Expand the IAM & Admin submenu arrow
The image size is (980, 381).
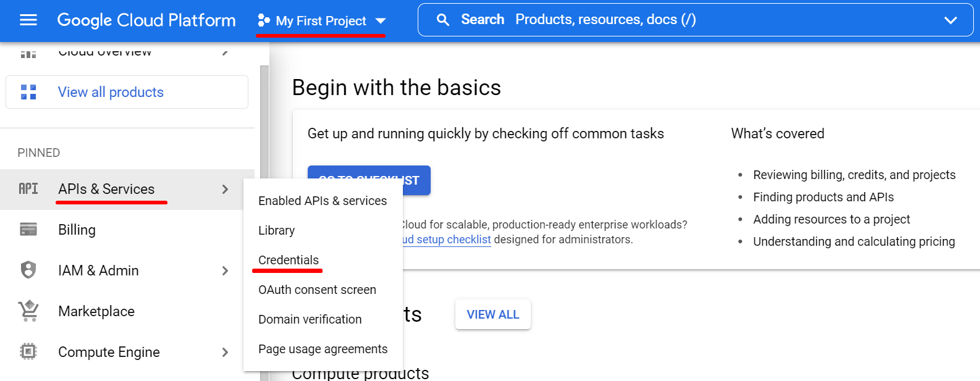tap(225, 270)
